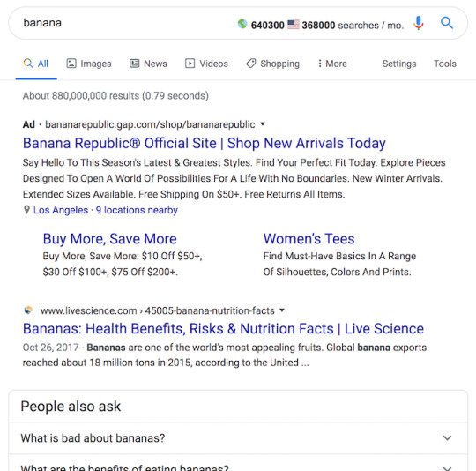Open the dropdown arrow beside livescience.com URL

click(282, 310)
